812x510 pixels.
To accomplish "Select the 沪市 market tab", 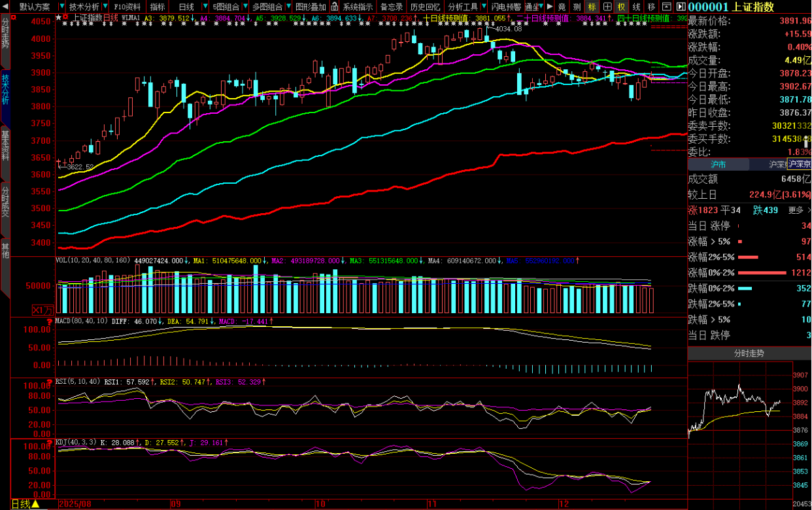I will click(718, 164).
